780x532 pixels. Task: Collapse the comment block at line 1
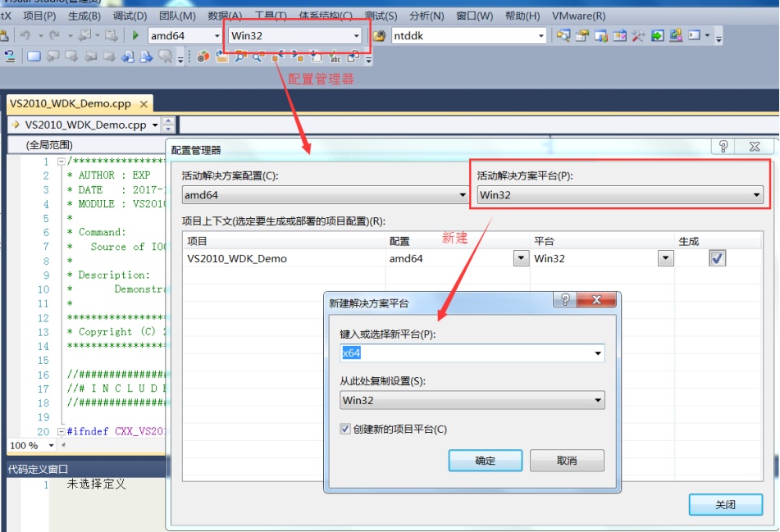(61, 161)
